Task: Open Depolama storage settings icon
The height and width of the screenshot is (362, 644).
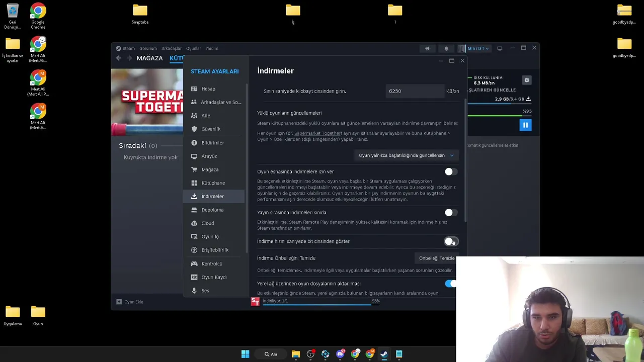Action: [194, 210]
